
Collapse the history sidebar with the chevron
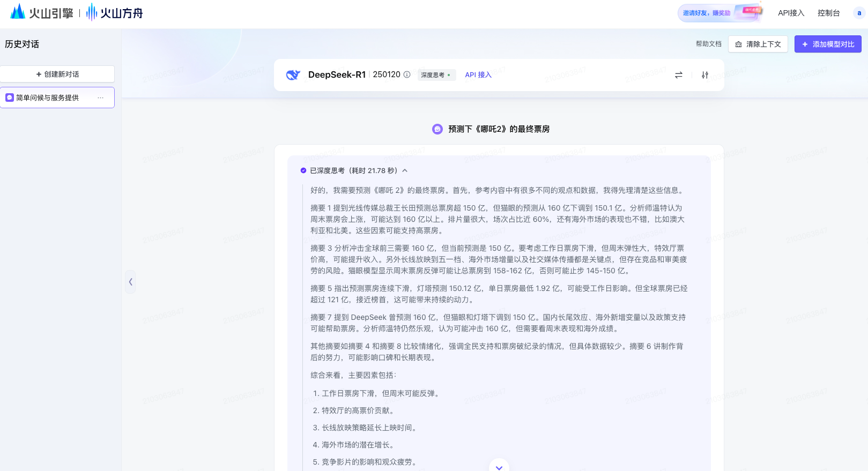coord(130,282)
